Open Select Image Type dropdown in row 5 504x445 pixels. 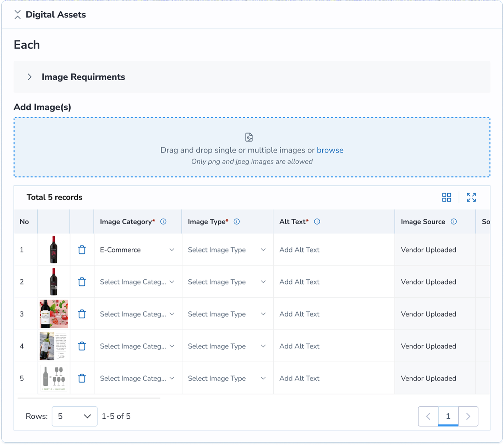point(227,378)
